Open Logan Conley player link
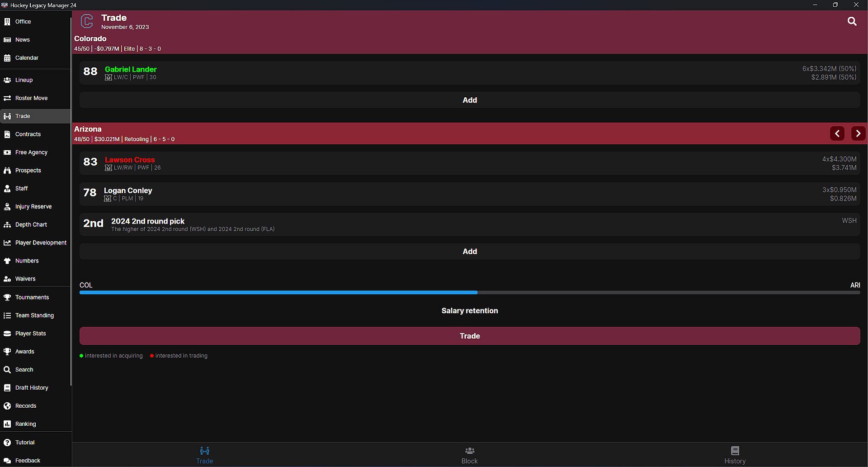The image size is (868, 467). point(128,191)
